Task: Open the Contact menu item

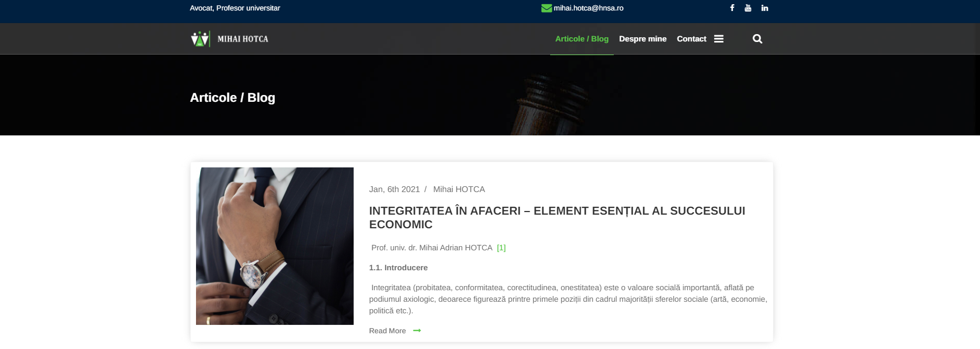Action: pyautogui.click(x=691, y=39)
